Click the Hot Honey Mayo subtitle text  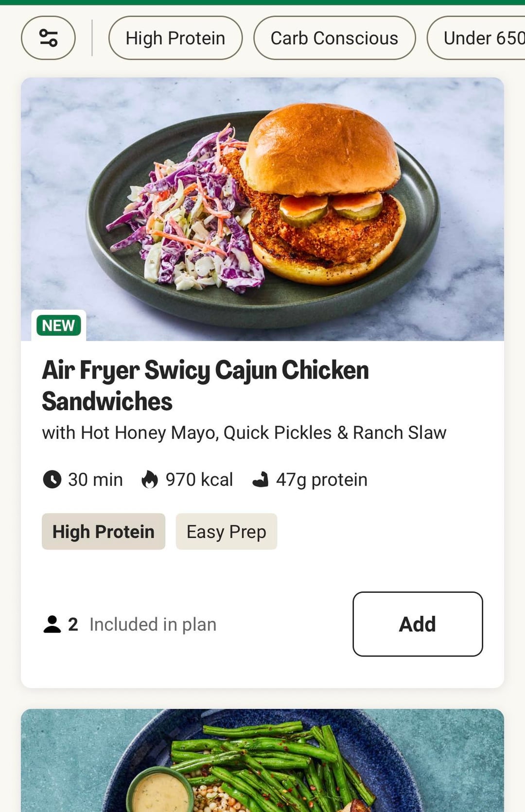pos(244,432)
